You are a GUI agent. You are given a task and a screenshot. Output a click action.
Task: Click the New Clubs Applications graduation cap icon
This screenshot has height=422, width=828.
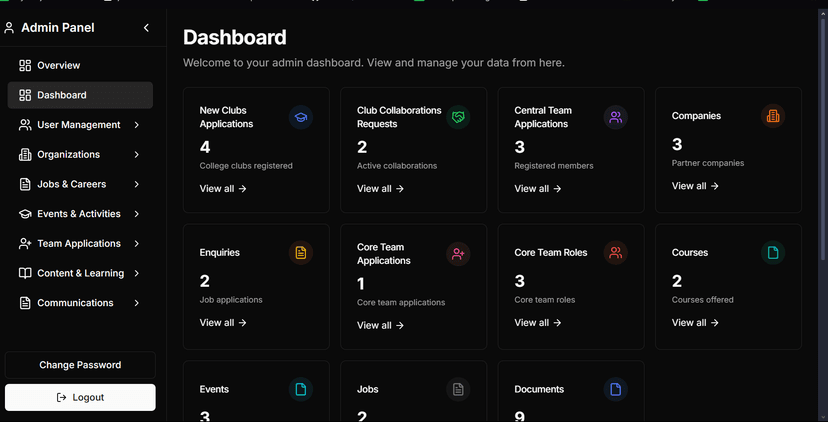point(300,117)
